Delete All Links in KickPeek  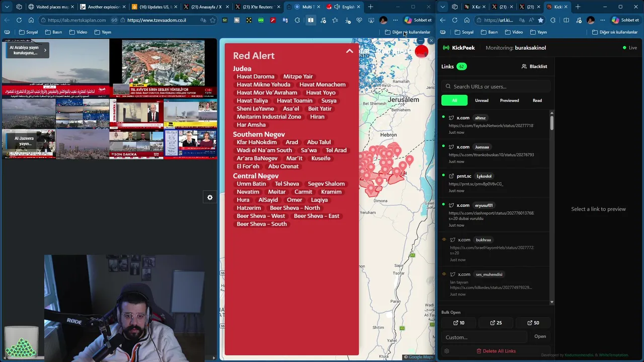[x=496, y=351]
